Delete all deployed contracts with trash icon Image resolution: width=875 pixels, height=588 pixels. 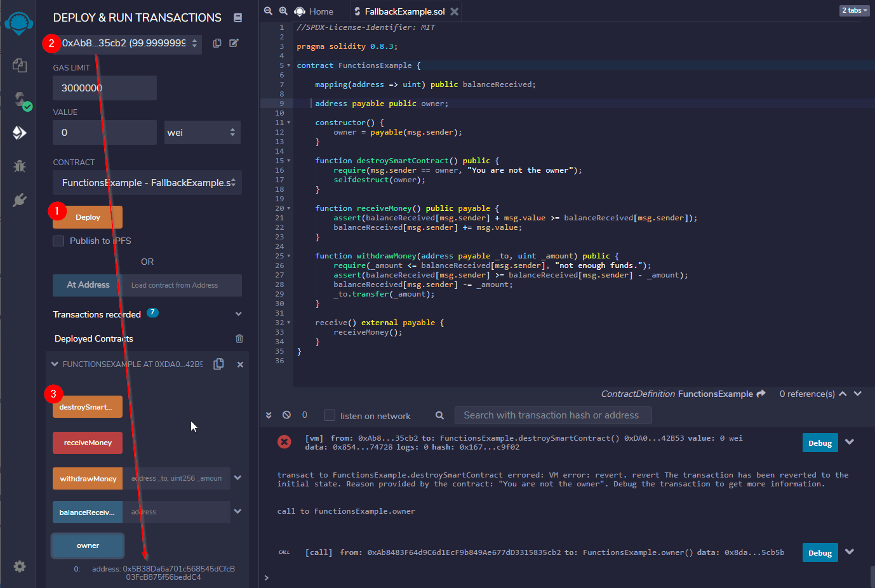[239, 338]
